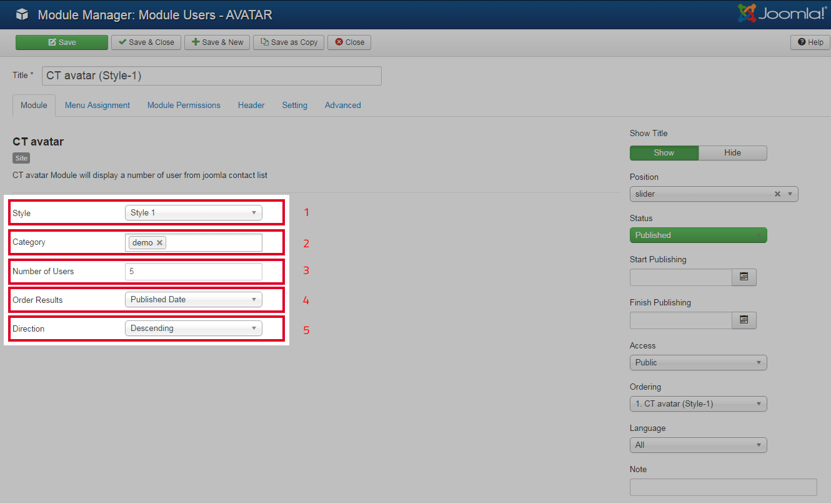Image resolution: width=831 pixels, height=504 pixels.
Task: Click the Note input field
Action: [724, 487]
